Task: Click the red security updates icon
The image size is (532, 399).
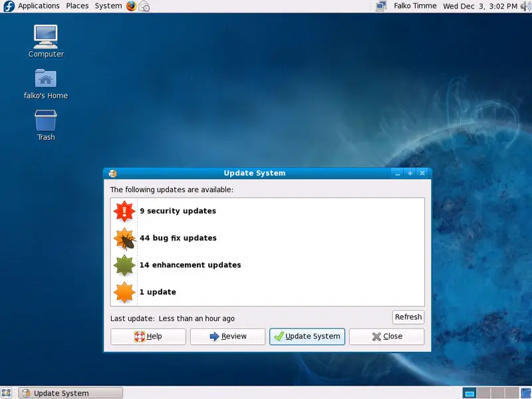Action: [124, 211]
